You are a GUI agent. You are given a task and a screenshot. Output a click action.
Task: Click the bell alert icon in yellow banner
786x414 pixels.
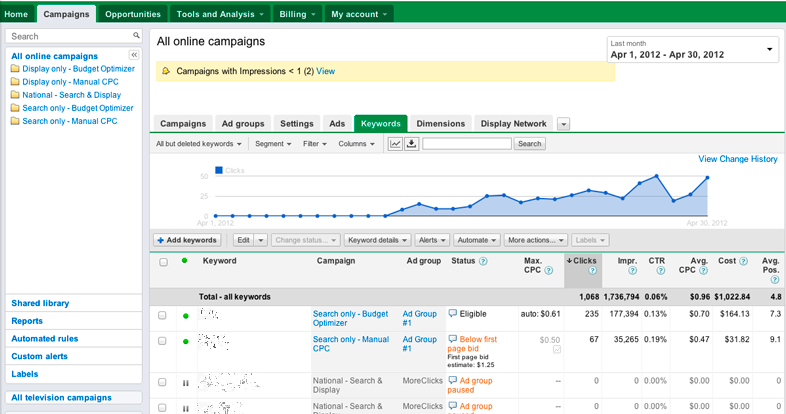click(x=166, y=71)
